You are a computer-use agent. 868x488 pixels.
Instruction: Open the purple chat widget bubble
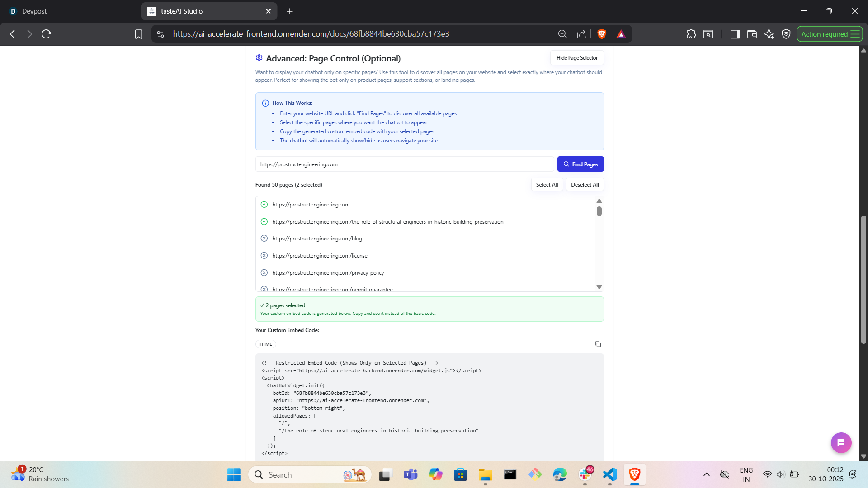pyautogui.click(x=841, y=443)
